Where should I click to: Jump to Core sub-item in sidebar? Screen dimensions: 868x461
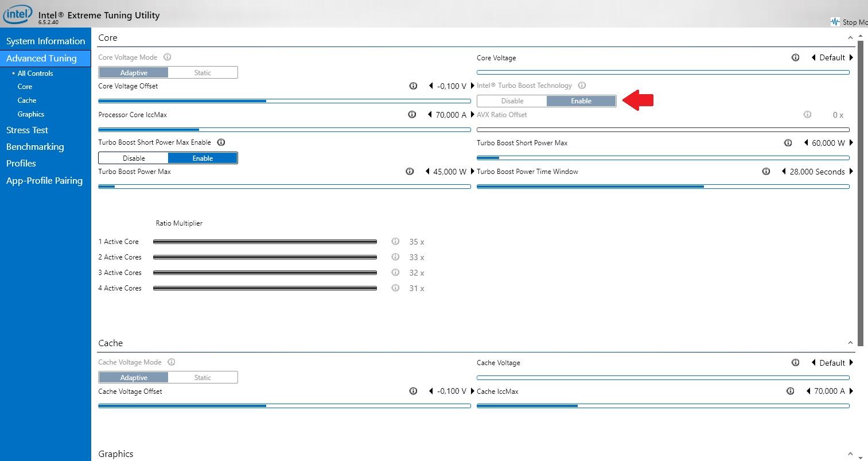(x=25, y=87)
